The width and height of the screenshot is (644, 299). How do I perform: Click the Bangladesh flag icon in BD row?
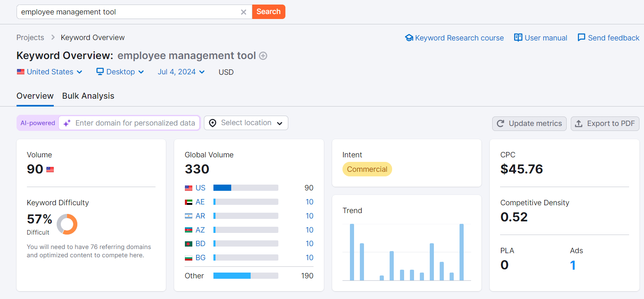(x=189, y=244)
